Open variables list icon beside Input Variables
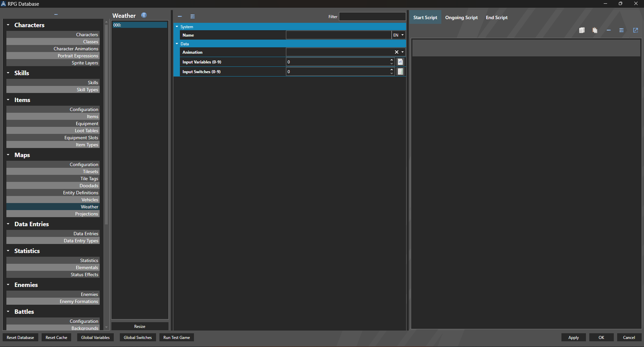 400,62
